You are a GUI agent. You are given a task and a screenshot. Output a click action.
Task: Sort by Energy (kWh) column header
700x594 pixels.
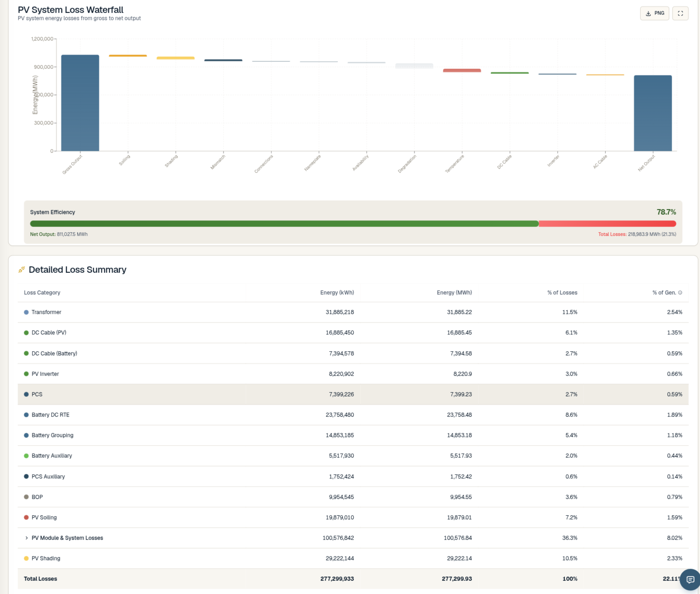tap(337, 293)
